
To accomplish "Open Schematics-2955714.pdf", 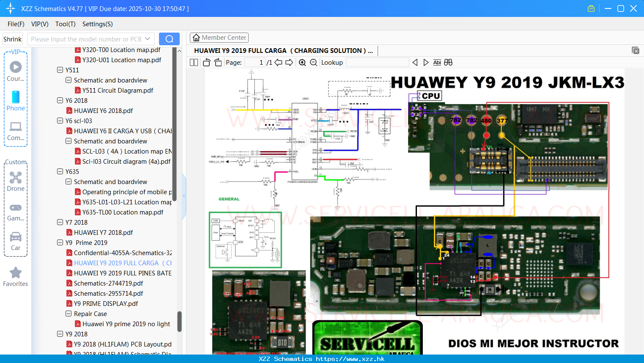I will [x=104, y=294].
